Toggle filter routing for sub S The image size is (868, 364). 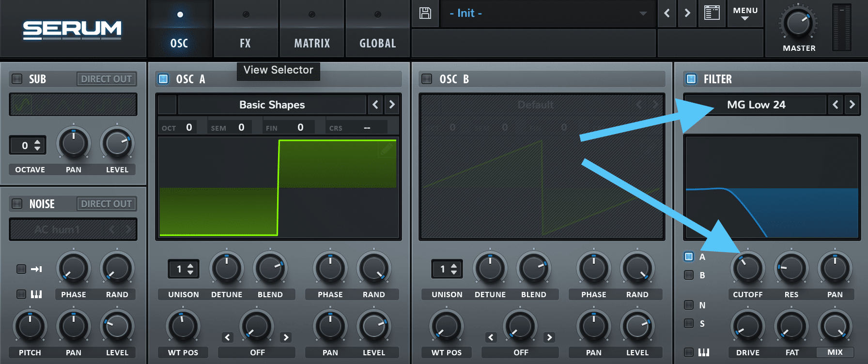click(x=689, y=323)
